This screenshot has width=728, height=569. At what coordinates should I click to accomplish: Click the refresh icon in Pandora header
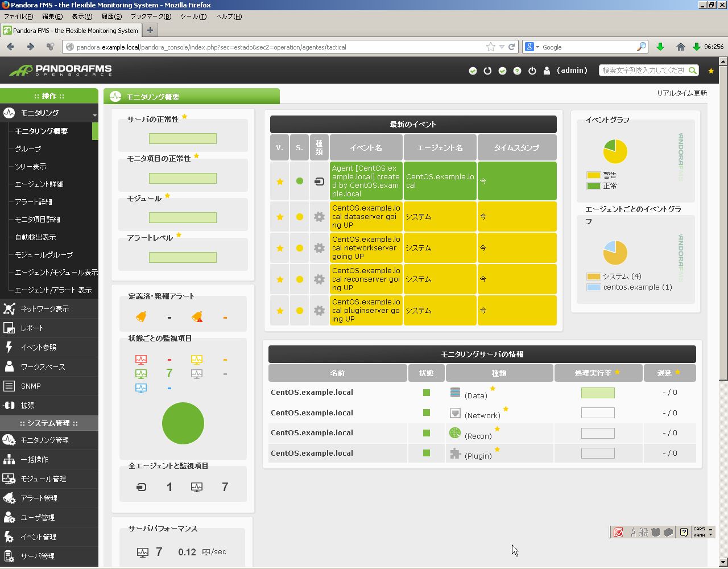487,71
